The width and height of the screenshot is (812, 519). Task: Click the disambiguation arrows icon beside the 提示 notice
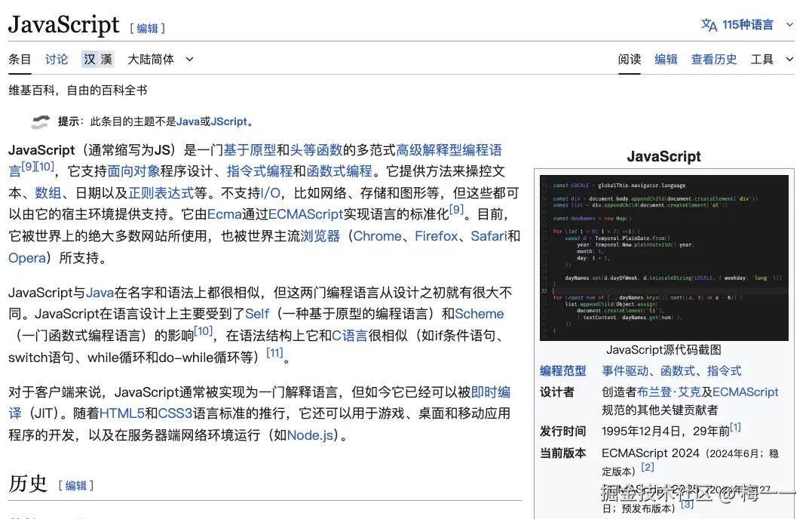[41, 121]
